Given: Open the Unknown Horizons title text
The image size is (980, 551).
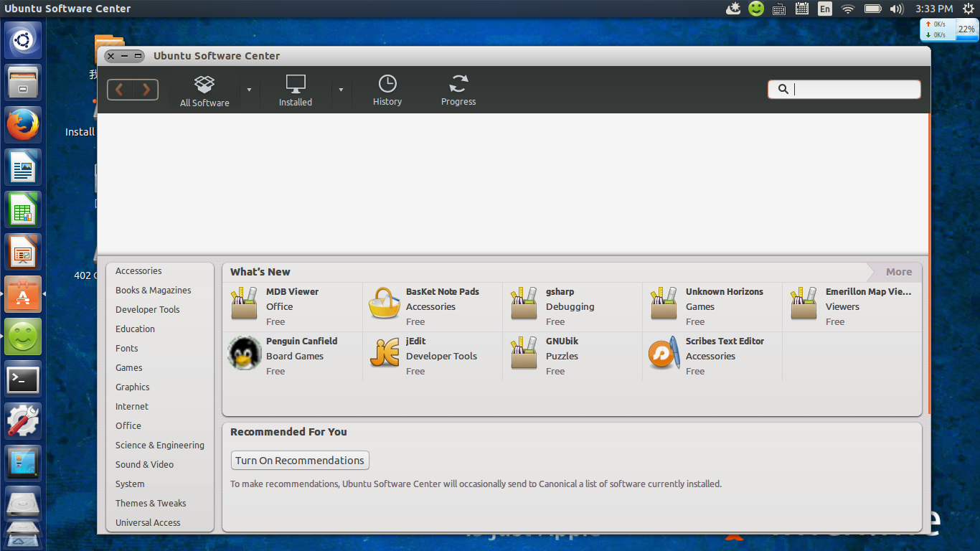Looking at the screenshot, I should point(725,292).
